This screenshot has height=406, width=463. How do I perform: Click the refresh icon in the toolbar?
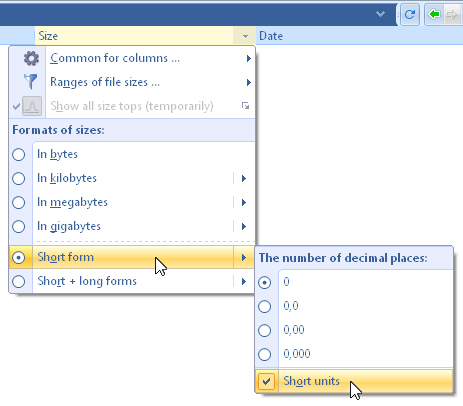(x=409, y=14)
